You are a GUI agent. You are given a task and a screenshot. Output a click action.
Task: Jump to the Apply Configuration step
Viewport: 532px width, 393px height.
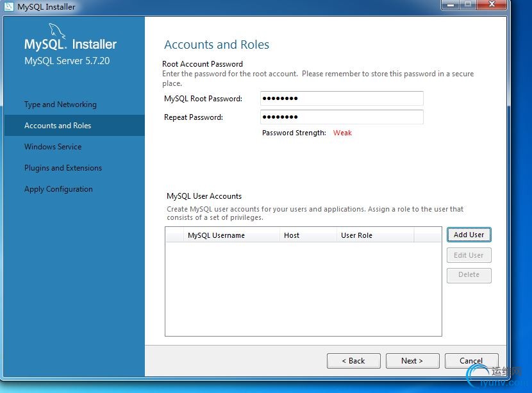pos(58,189)
